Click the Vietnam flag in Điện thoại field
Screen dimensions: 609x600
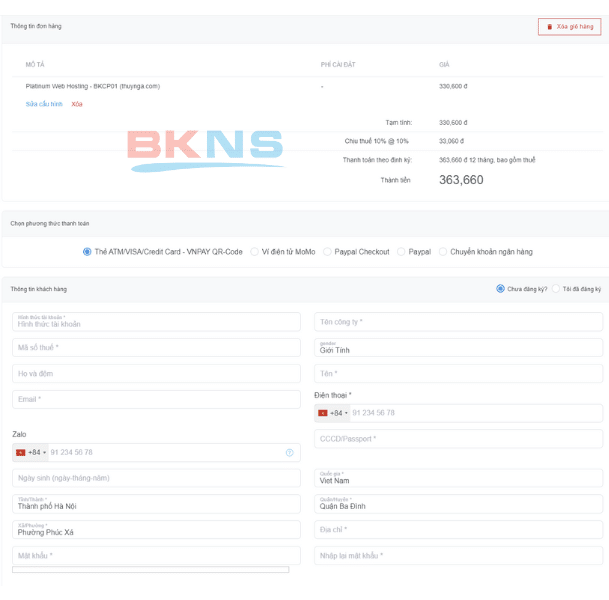pyautogui.click(x=324, y=413)
